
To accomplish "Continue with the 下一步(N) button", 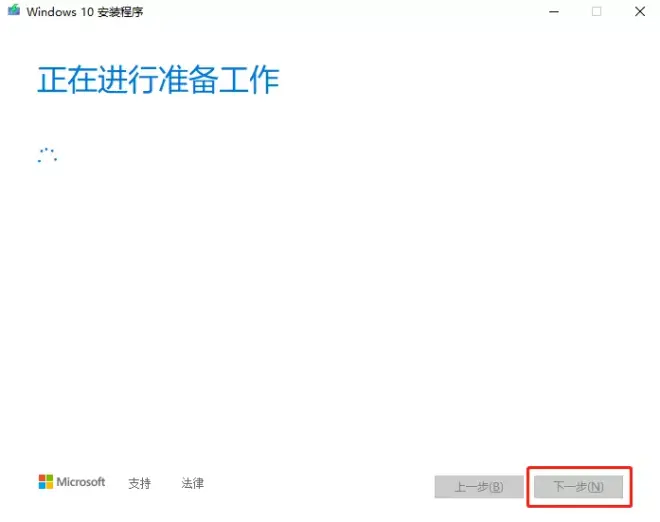I will tap(578, 487).
